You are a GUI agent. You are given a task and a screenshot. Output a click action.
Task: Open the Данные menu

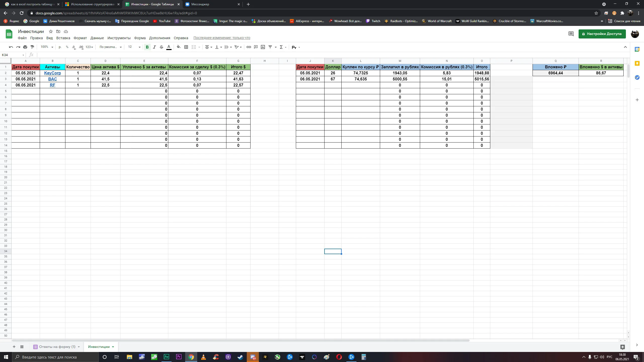point(97,38)
